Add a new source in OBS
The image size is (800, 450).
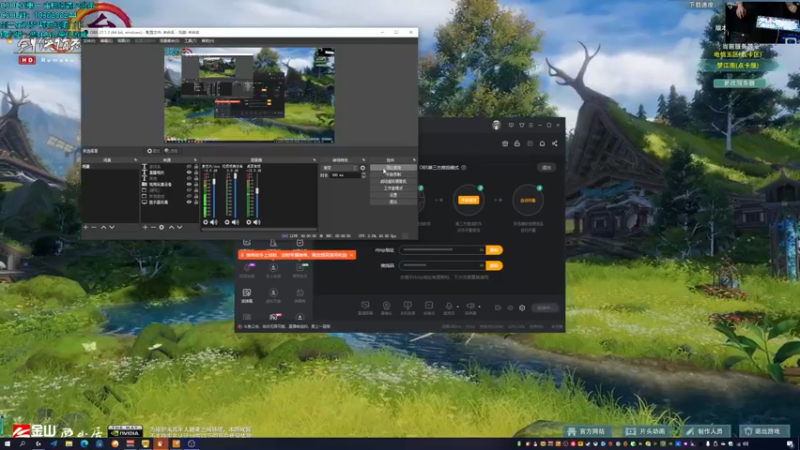coord(145,227)
